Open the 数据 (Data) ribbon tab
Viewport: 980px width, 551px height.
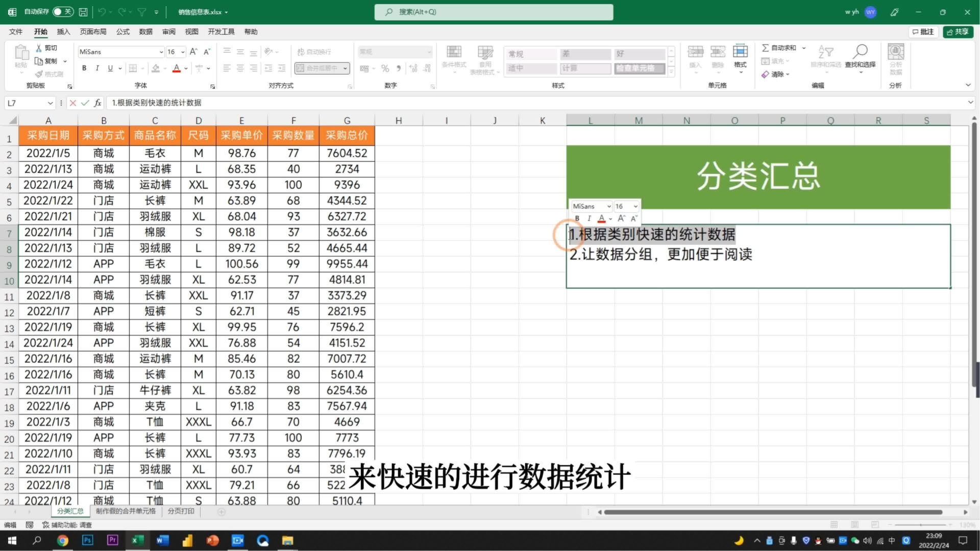(x=145, y=32)
